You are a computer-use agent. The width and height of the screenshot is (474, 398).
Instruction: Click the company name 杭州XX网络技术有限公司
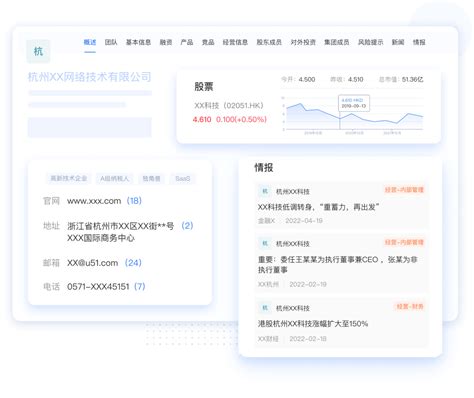[89, 77]
